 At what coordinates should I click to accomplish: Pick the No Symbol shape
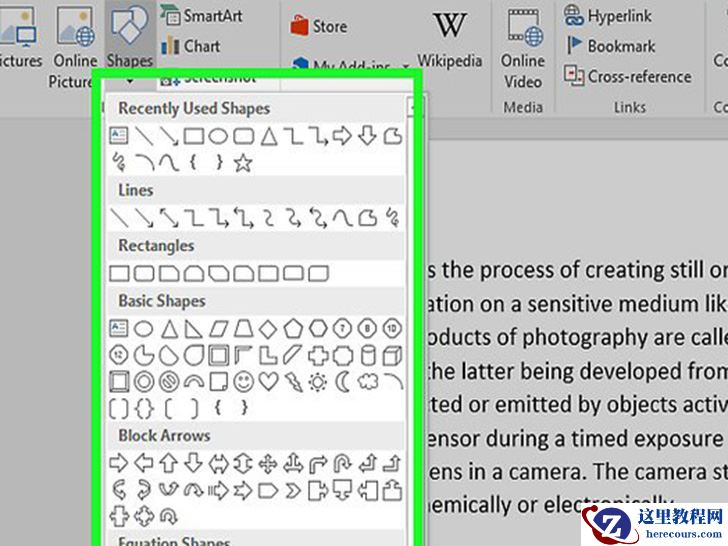pyautogui.click(x=169, y=382)
